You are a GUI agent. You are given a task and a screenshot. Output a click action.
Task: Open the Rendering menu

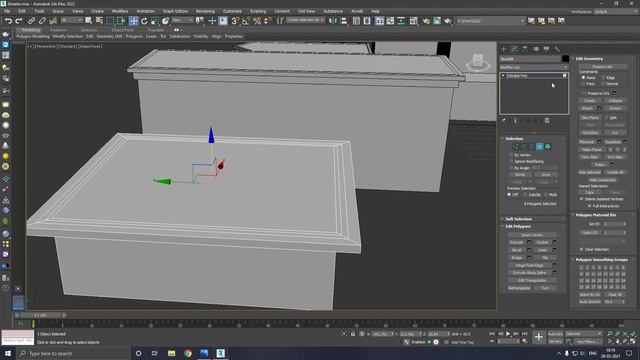coord(205,11)
